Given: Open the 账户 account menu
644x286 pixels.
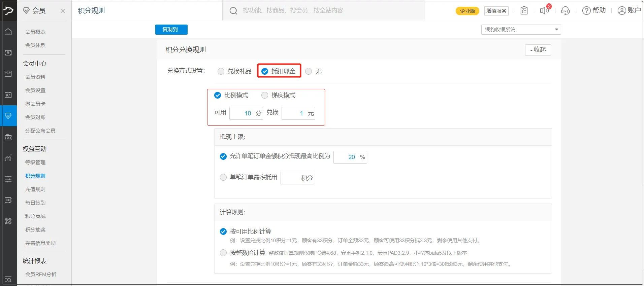Looking at the screenshot, I should point(629,11).
